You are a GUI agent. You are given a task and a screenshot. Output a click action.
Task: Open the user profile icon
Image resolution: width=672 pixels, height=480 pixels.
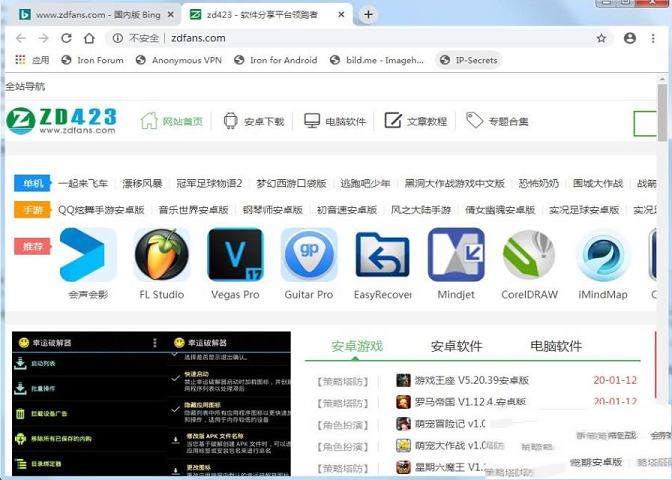(630, 38)
